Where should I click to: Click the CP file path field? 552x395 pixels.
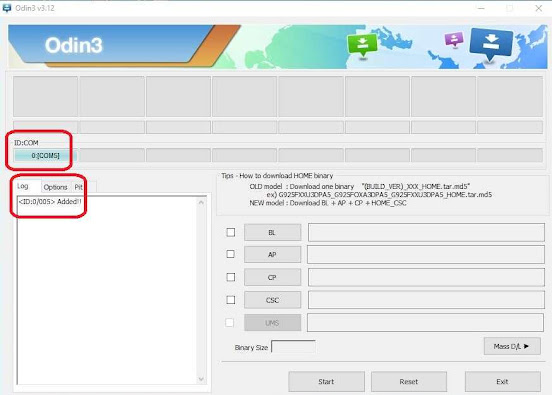click(426, 277)
